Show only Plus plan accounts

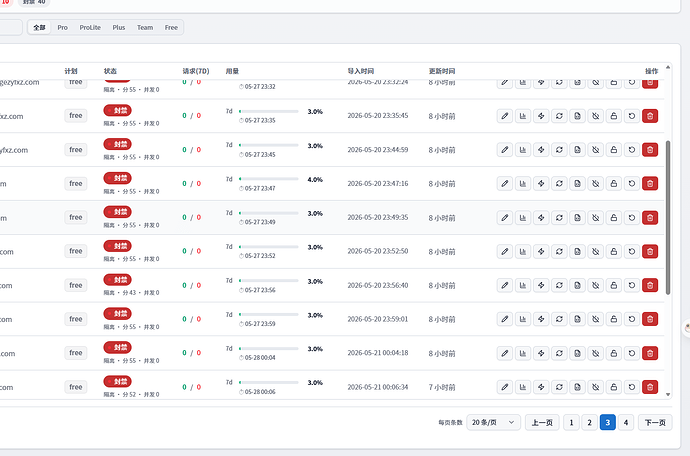point(119,27)
